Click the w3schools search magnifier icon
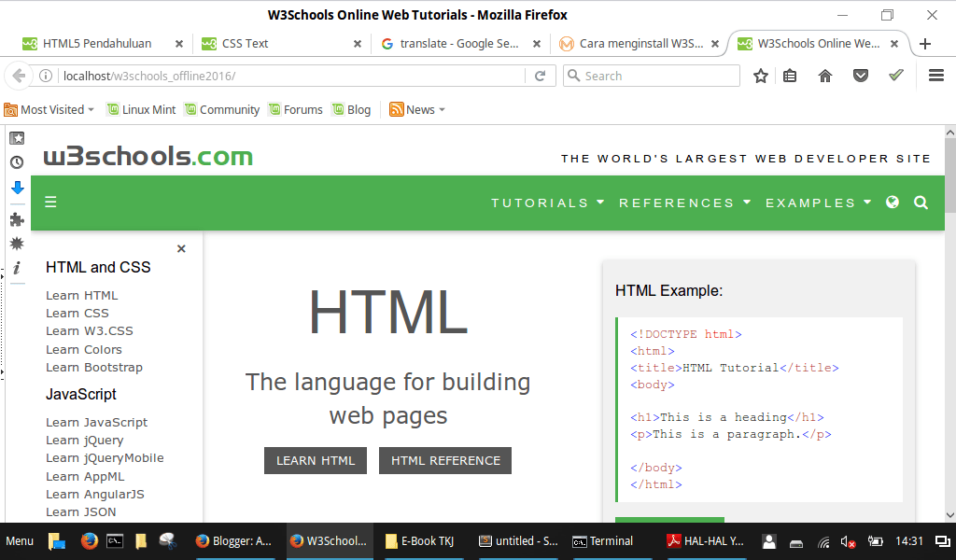 (x=921, y=203)
